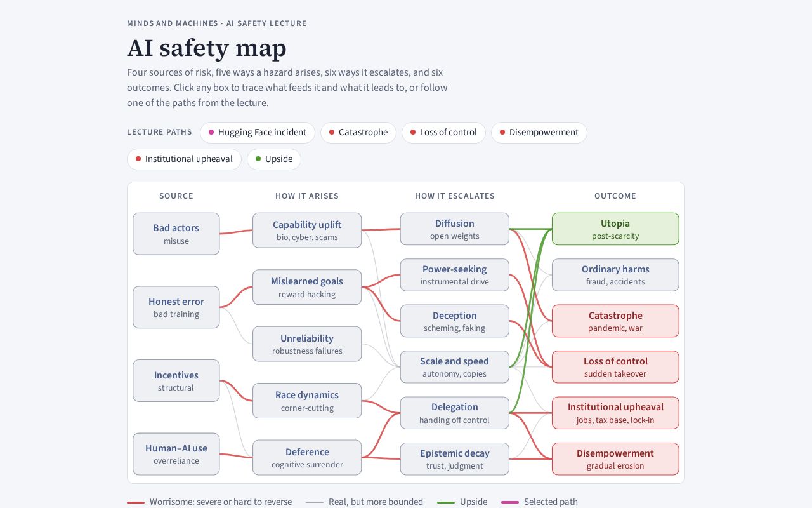Viewport: 812px width, 508px height.
Task: Click the Deception scheming box
Action: [455, 321]
